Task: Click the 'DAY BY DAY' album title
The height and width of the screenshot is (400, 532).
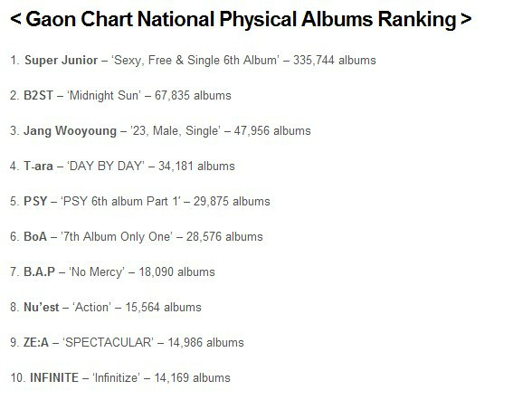Action: point(106,167)
